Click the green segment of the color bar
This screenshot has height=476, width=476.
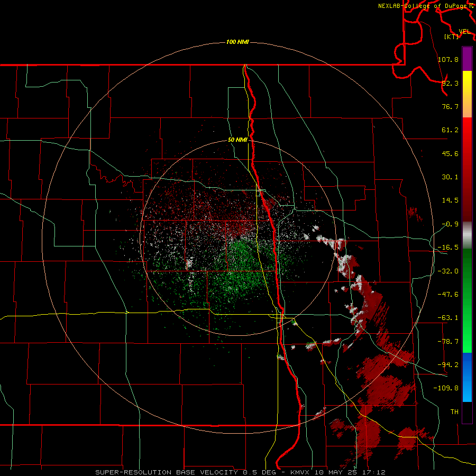(x=467, y=300)
